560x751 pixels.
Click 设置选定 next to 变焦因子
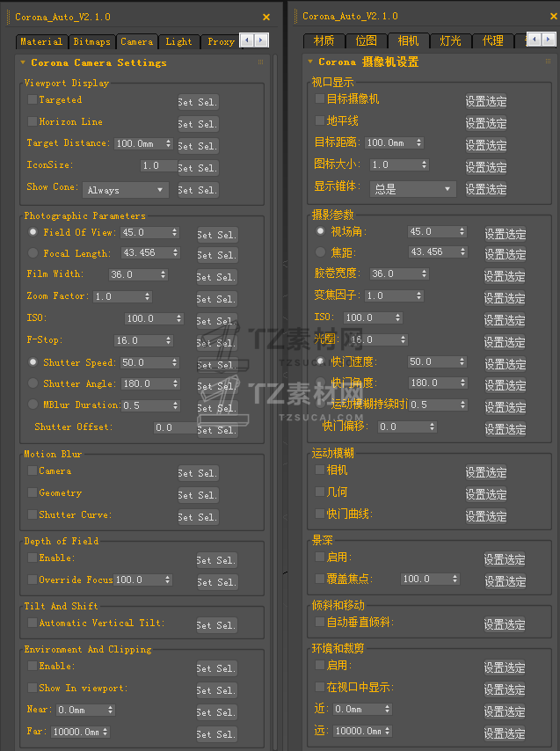click(x=505, y=298)
